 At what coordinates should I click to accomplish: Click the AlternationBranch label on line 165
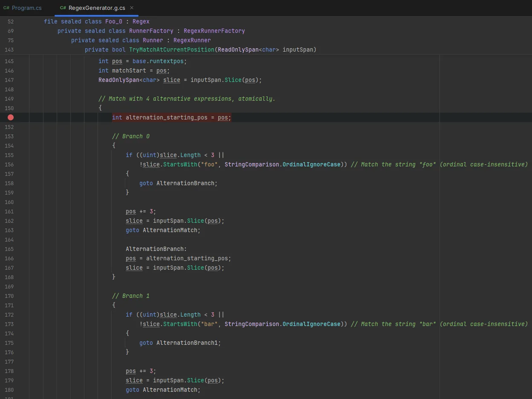point(156,249)
